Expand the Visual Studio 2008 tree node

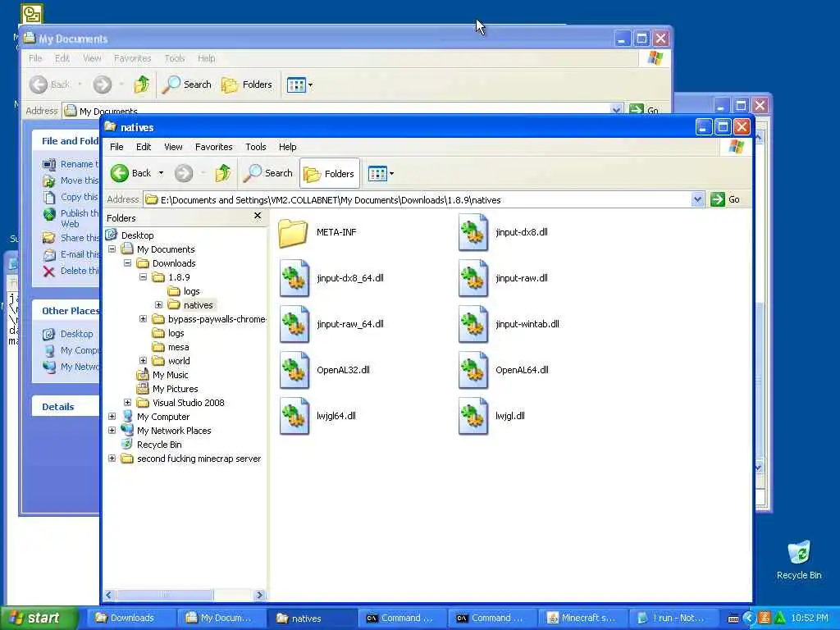click(x=127, y=402)
